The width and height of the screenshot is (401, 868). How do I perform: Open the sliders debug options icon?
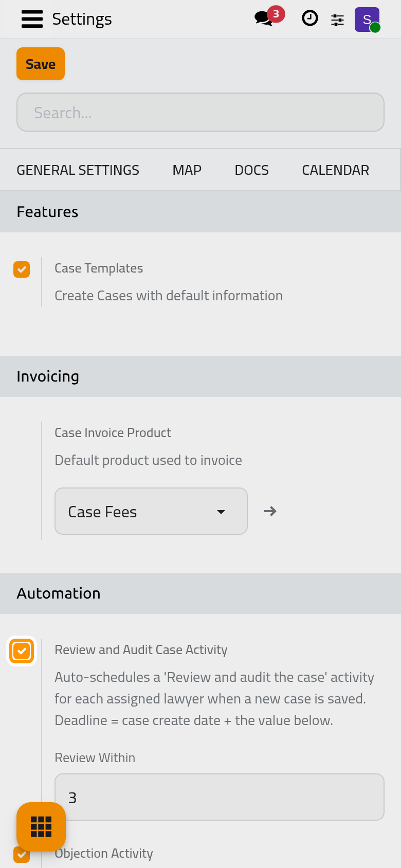337,20
